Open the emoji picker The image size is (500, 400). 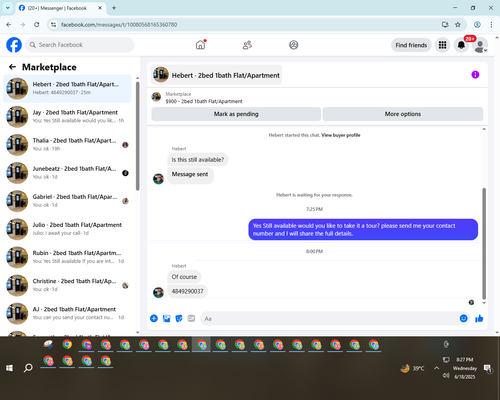[463, 318]
